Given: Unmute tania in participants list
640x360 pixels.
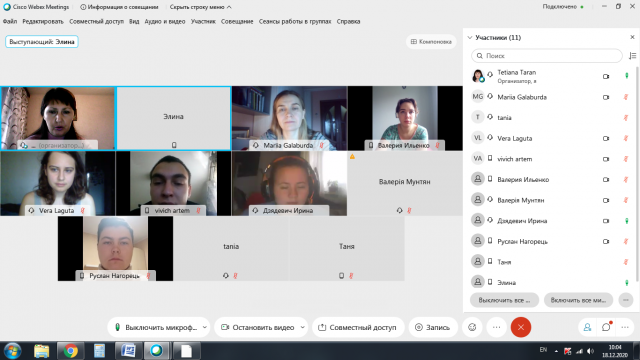Looking at the screenshot, I should pos(626,118).
